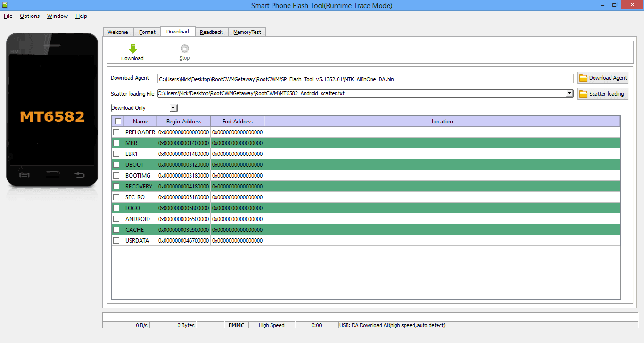Select the RECOVERY name cell
This screenshot has height=343, width=644.
point(140,187)
